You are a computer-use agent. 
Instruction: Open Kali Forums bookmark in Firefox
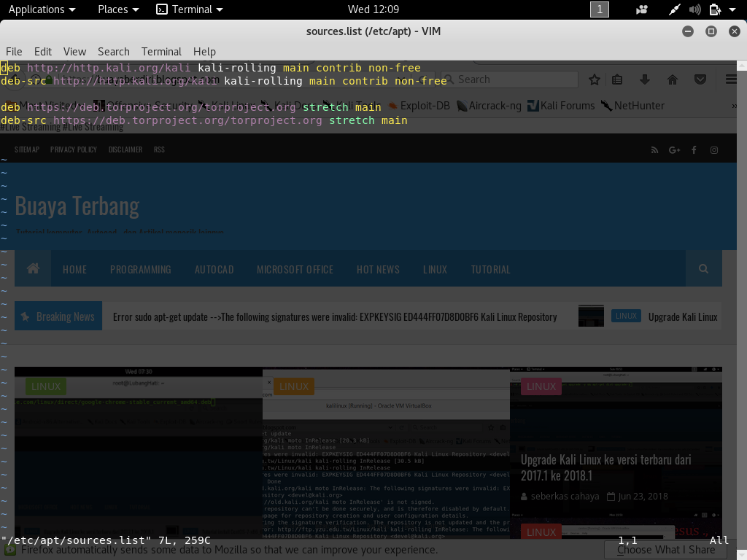click(561, 106)
